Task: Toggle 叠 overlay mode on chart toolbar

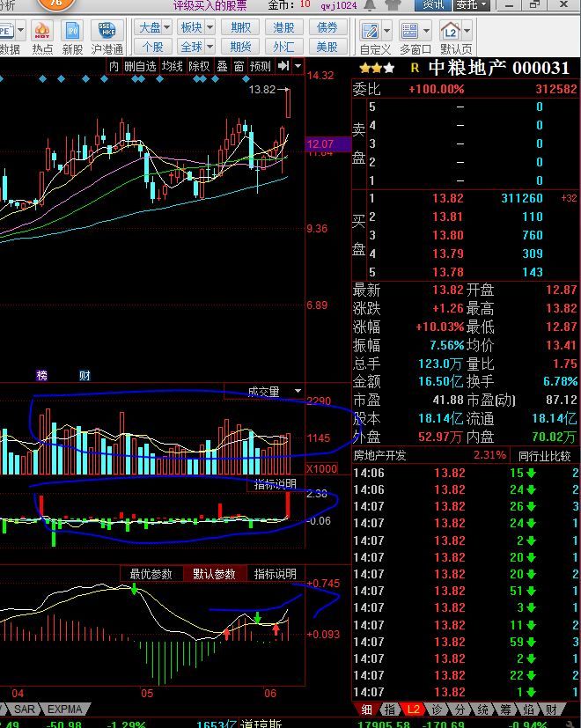Action: 222,66
